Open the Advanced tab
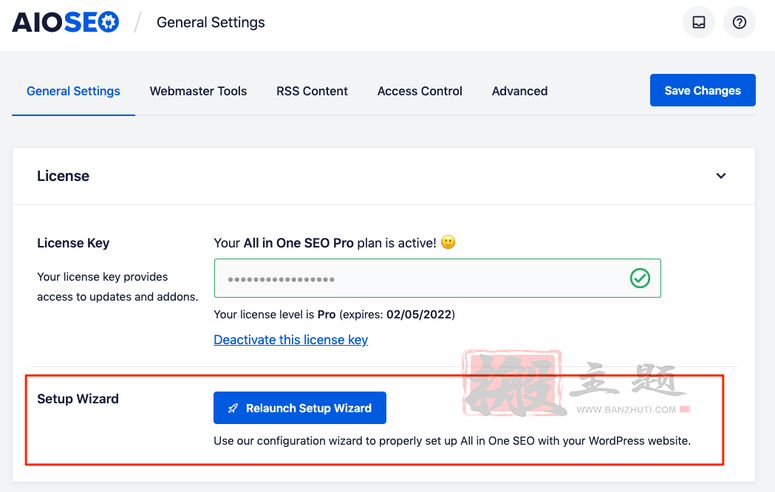This screenshot has height=492, width=775. click(x=519, y=91)
